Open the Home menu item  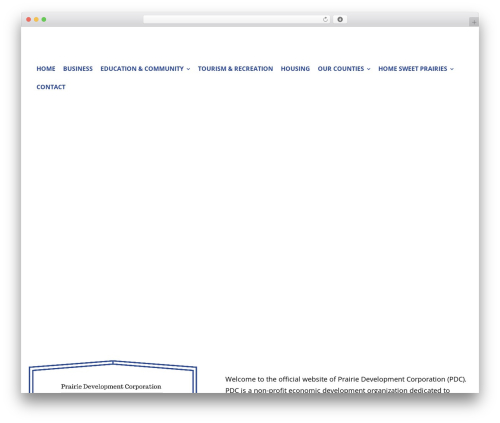[46, 69]
